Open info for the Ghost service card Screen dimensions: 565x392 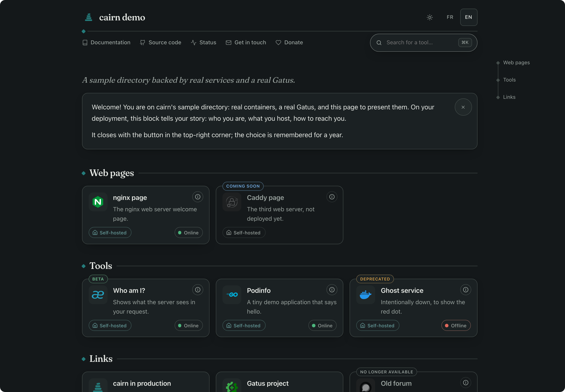pyautogui.click(x=465, y=289)
